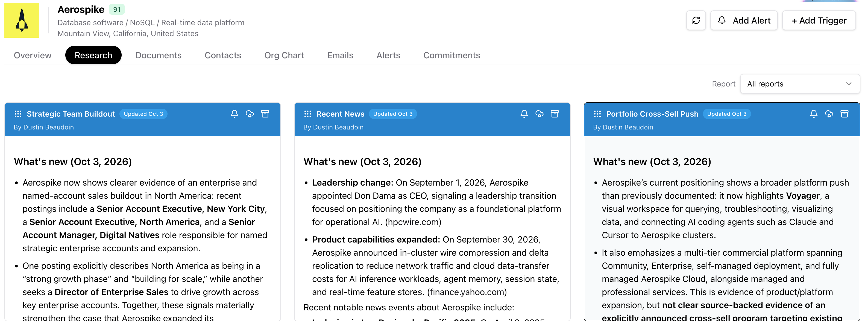Click cloud refresh icon on Recent News card
The height and width of the screenshot is (329, 868).
(x=539, y=114)
